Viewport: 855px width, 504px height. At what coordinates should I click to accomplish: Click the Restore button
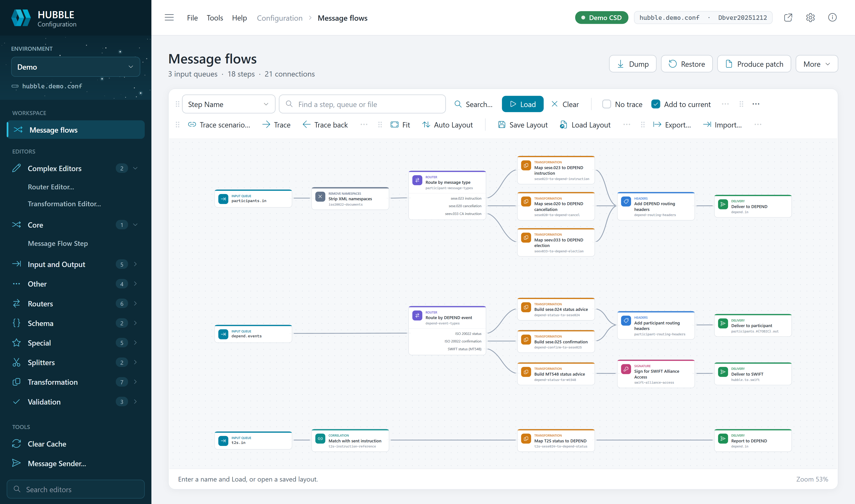[686, 64]
